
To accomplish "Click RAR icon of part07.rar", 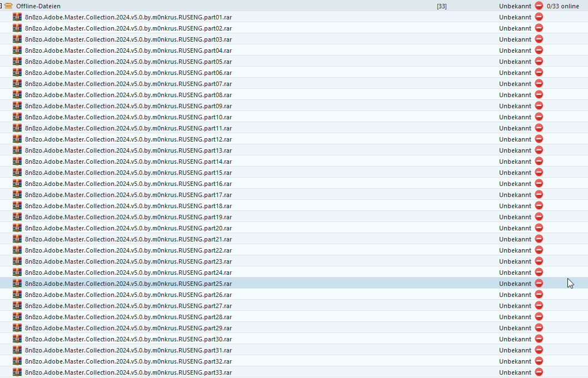I will click(17, 84).
